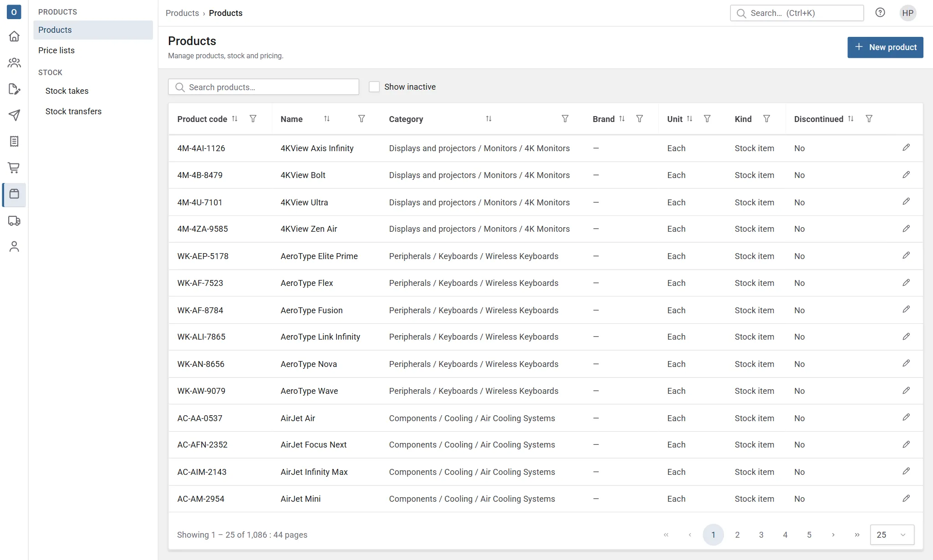Open the document edit icon in sidebar
This screenshot has height=560, width=933.
point(14,89)
